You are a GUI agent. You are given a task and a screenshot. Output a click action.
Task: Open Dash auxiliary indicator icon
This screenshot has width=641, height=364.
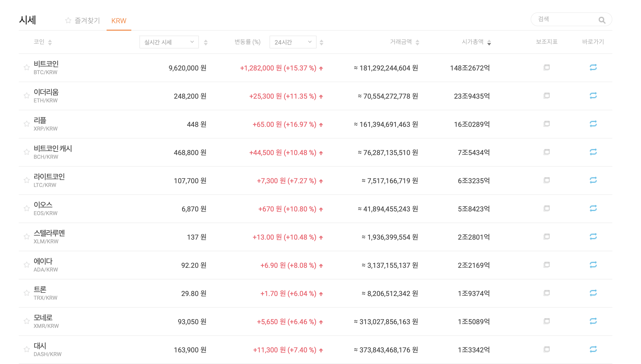(x=546, y=349)
